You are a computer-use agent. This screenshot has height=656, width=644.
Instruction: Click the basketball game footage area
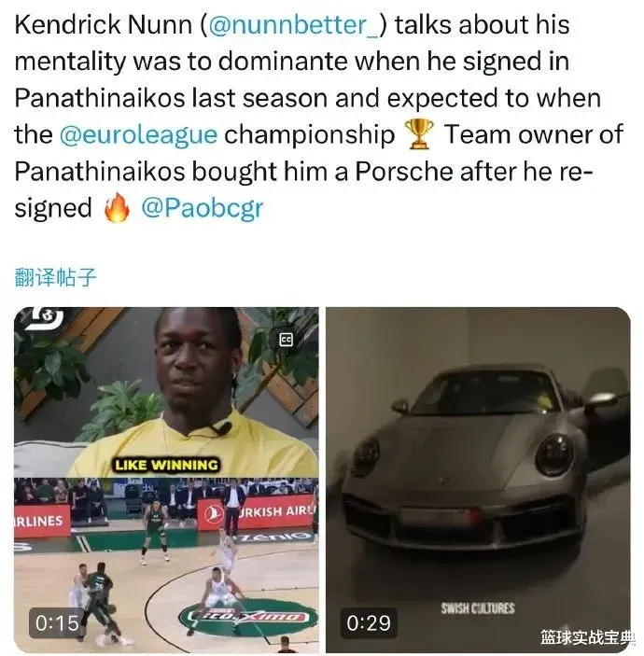pos(166,565)
